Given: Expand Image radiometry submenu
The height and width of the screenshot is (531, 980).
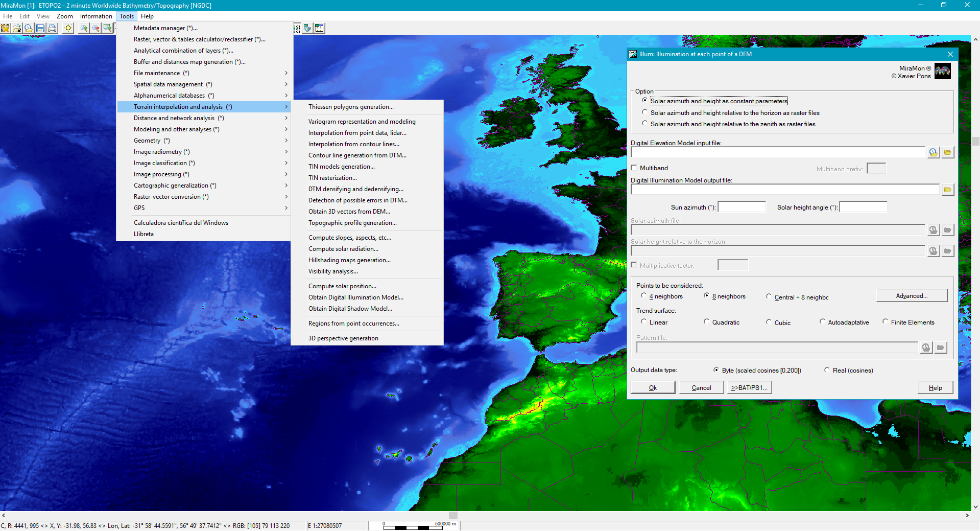Looking at the screenshot, I should coord(204,152).
